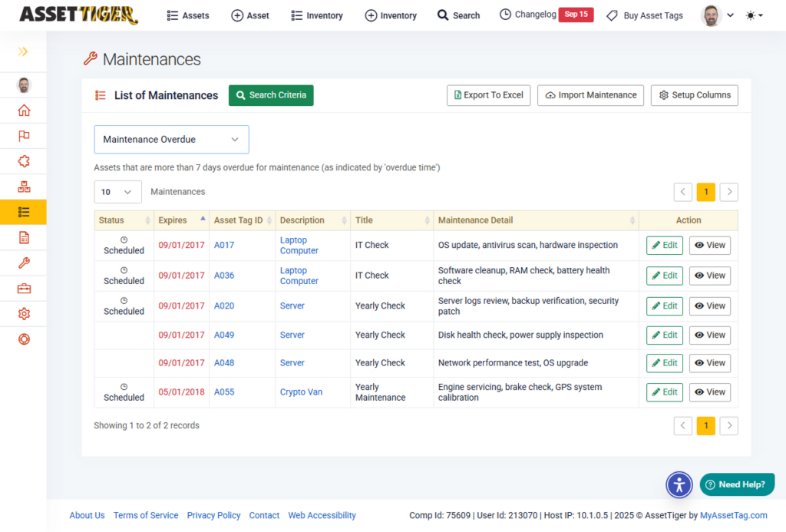
Task: Toggle the light/dark theme switcher
Action: (x=754, y=15)
